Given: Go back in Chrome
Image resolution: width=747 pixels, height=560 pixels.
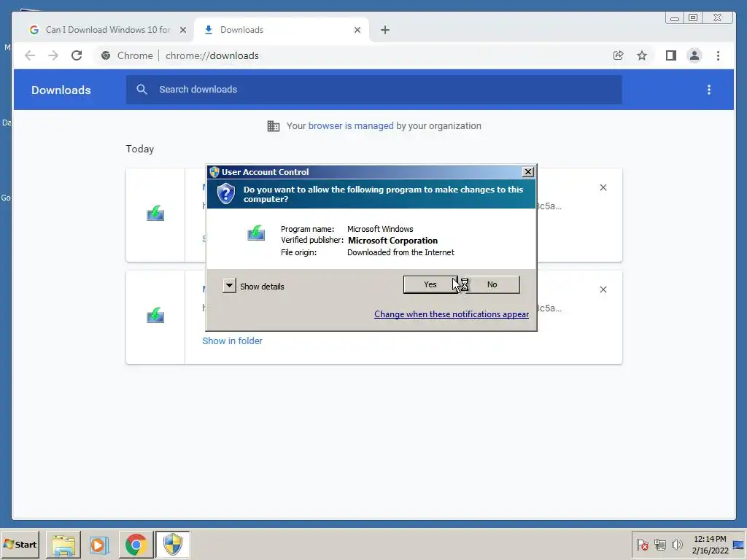Looking at the screenshot, I should coord(30,55).
